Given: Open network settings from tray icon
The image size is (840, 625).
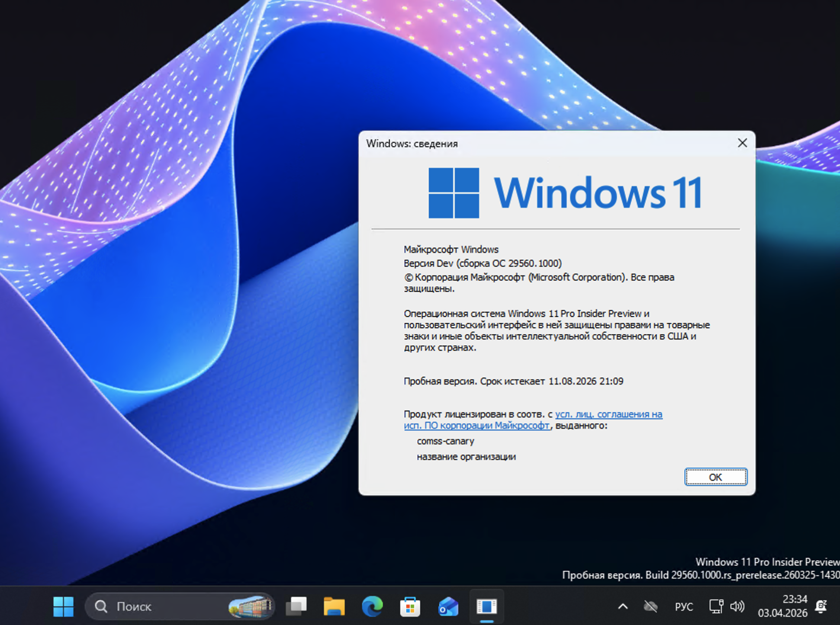Looking at the screenshot, I should coord(716,606).
